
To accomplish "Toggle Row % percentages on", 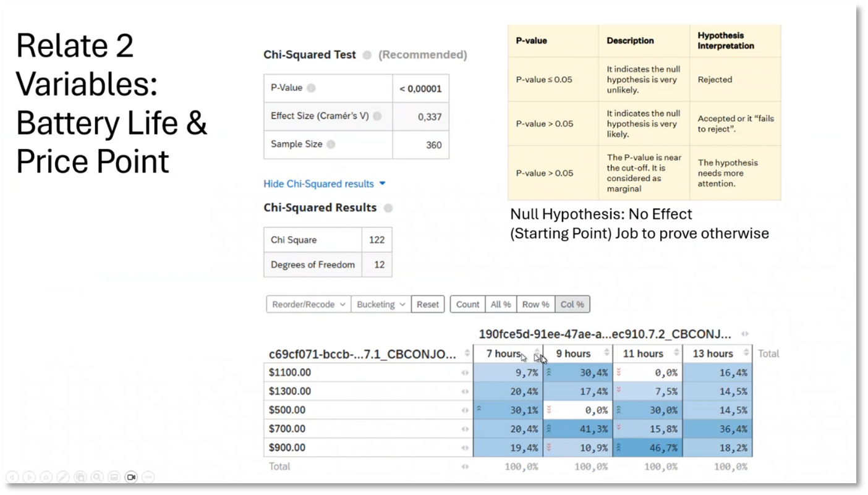I will [x=535, y=304].
